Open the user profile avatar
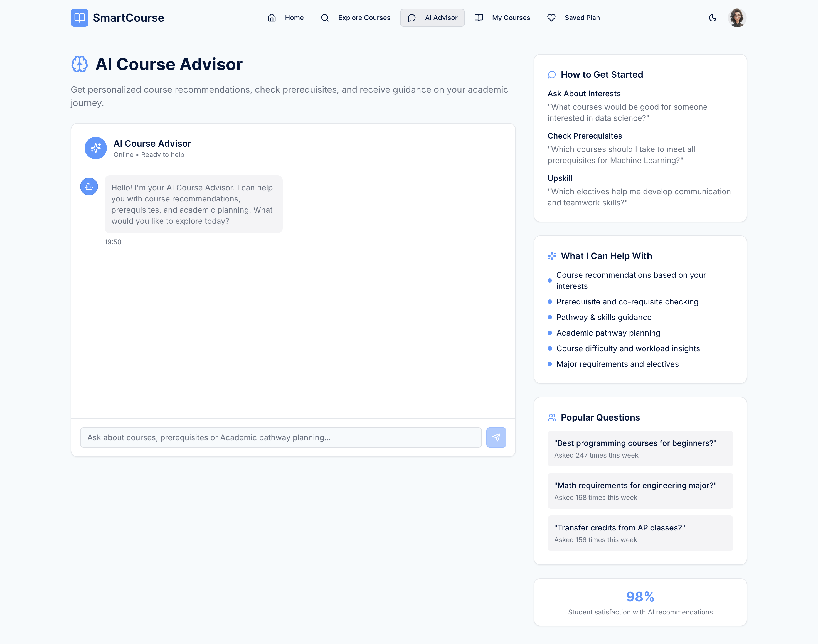 736,18
